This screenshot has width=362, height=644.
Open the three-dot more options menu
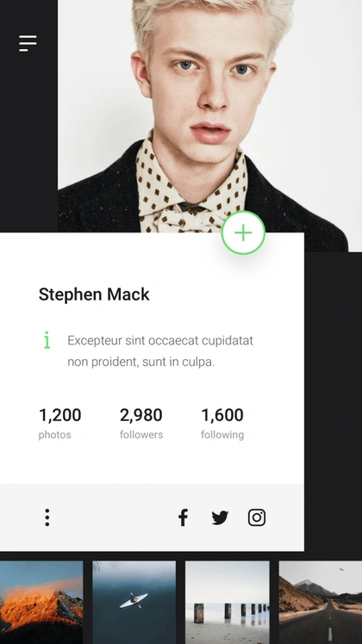click(x=47, y=517)
